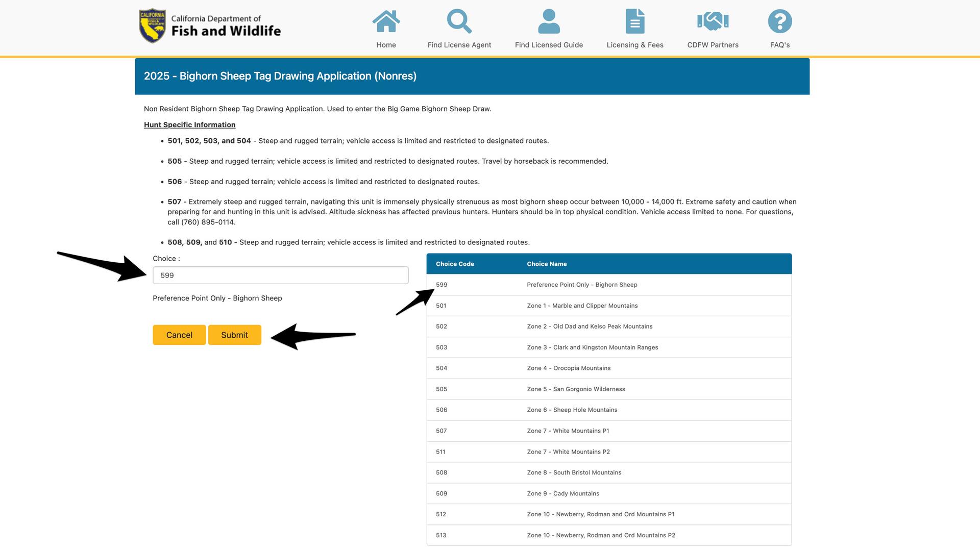Choose Zone 5 San Gorgonio Wilderness row
This screenshot has width=980, height=553.
coord(576,389)
